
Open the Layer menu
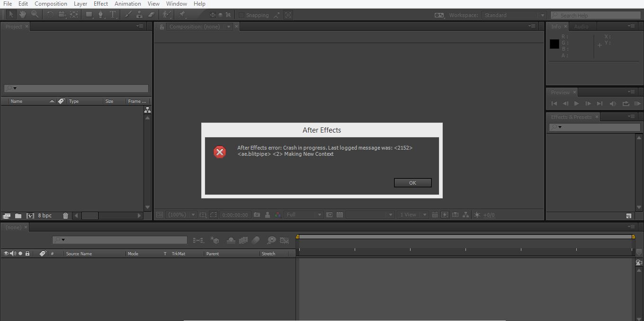tap(80, 4)
